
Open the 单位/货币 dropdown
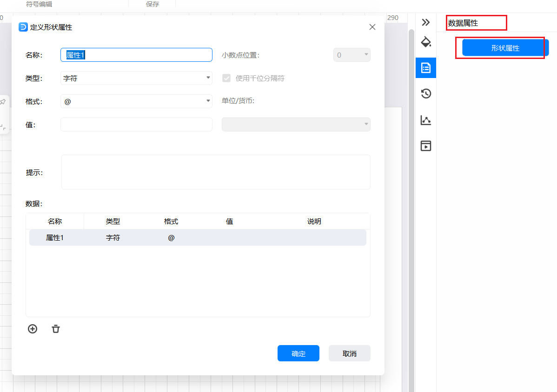click(x=296, y=124)
